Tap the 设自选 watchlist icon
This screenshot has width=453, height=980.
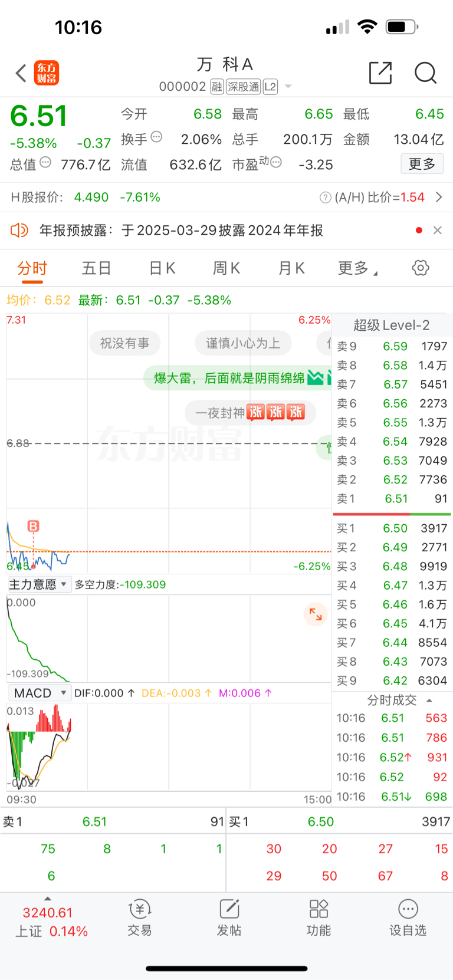click(408, 918)
